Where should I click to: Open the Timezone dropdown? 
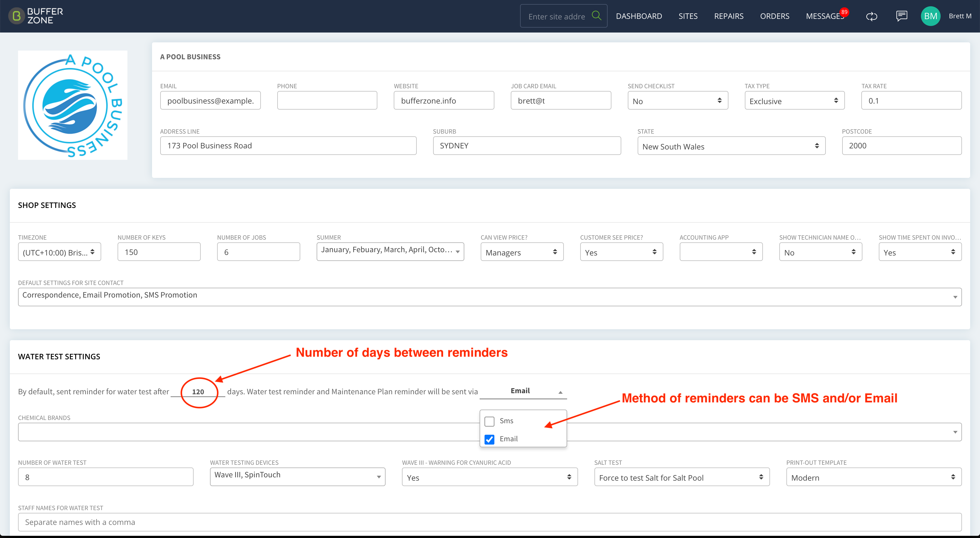click(59, 252)
